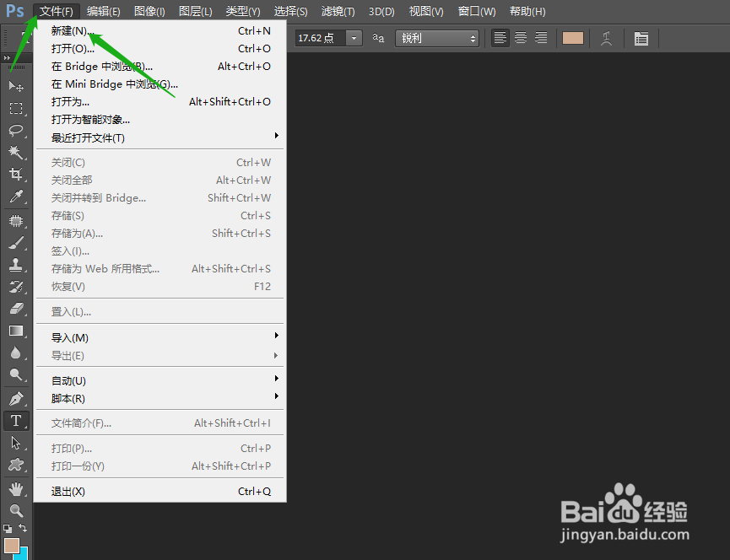
Task: Select the Horizontal Type tool
Action: click(16, 421)
